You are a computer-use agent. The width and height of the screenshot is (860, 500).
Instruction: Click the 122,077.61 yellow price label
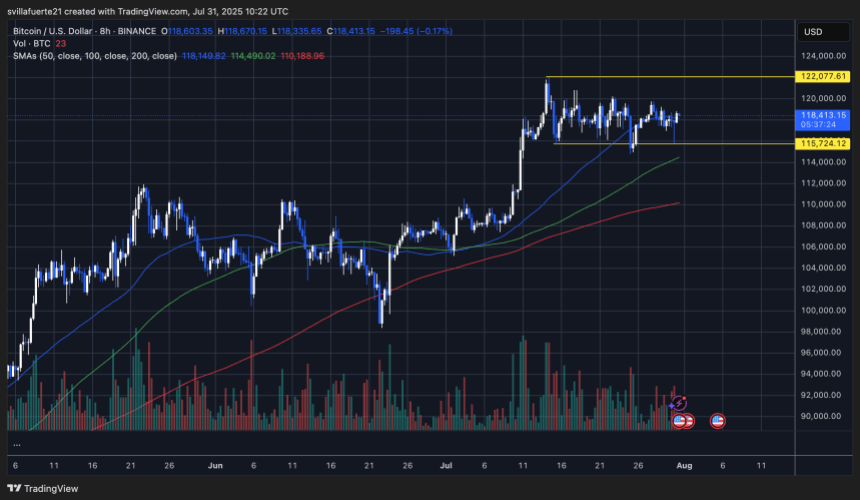[824, 76]
